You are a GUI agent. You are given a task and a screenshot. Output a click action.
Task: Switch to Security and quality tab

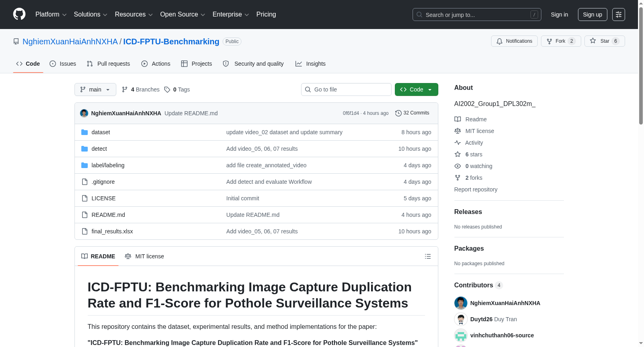tap(253, 64)
